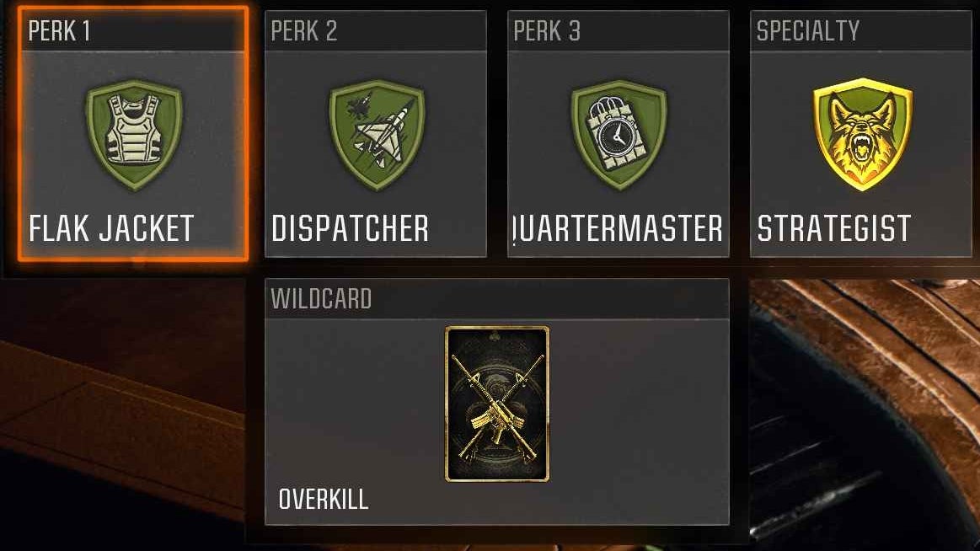980x551 pixels.
Task: Click the PERK 1 header label
Action: 59,30
